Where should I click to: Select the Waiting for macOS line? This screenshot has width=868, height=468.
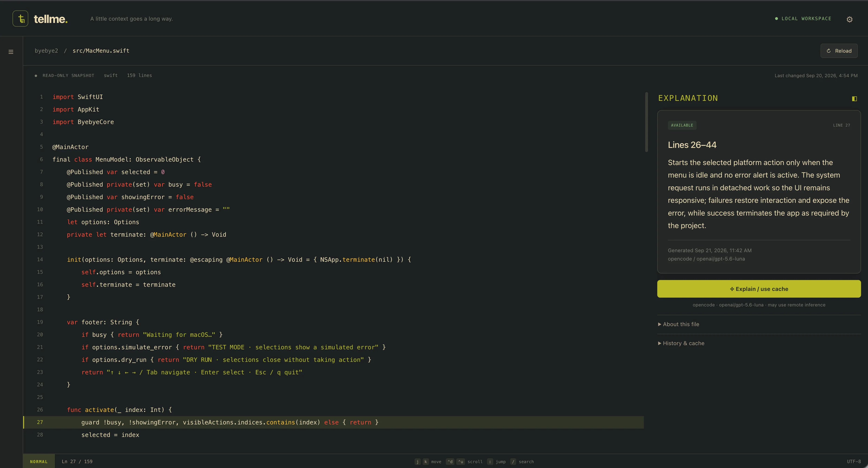(333, 335)
